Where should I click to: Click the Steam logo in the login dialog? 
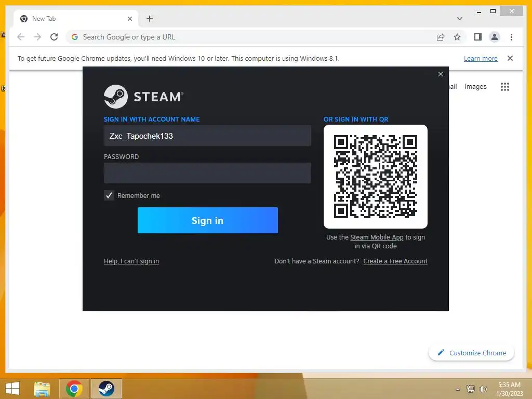tap(143, 97)
